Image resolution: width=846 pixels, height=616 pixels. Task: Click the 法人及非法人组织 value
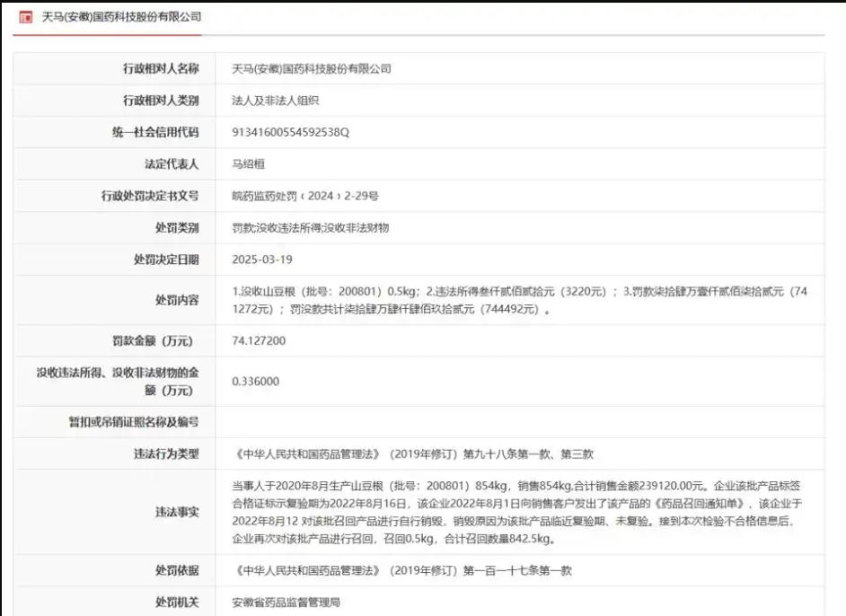point(275,101)
